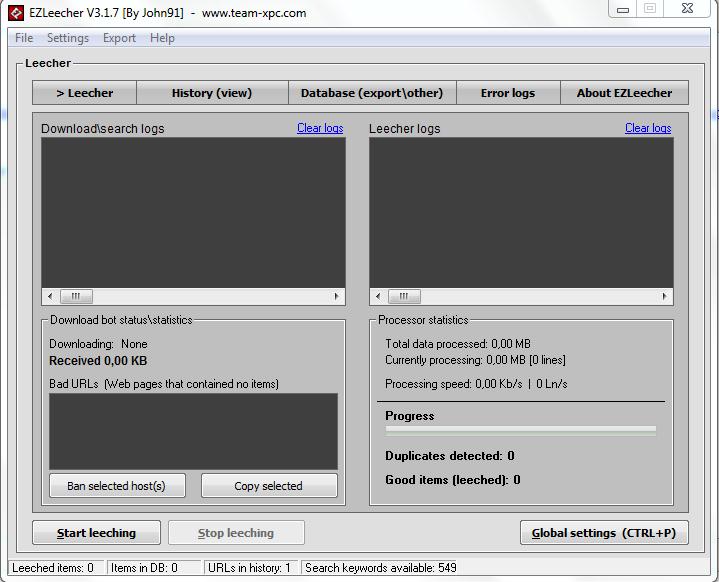Click Ban selected host(s) button
Image resolution: width=719 pixels, height=582 pixels.
[117, 486]
